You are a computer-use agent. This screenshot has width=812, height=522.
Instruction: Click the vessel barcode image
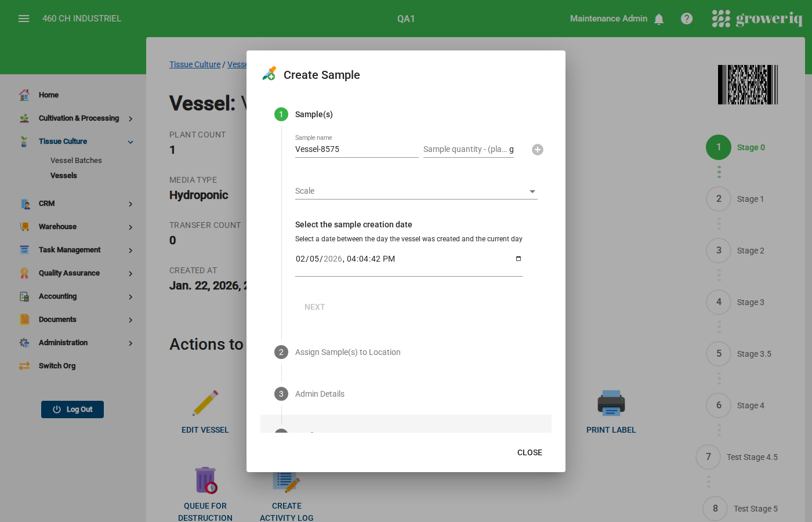click(748, 85)
